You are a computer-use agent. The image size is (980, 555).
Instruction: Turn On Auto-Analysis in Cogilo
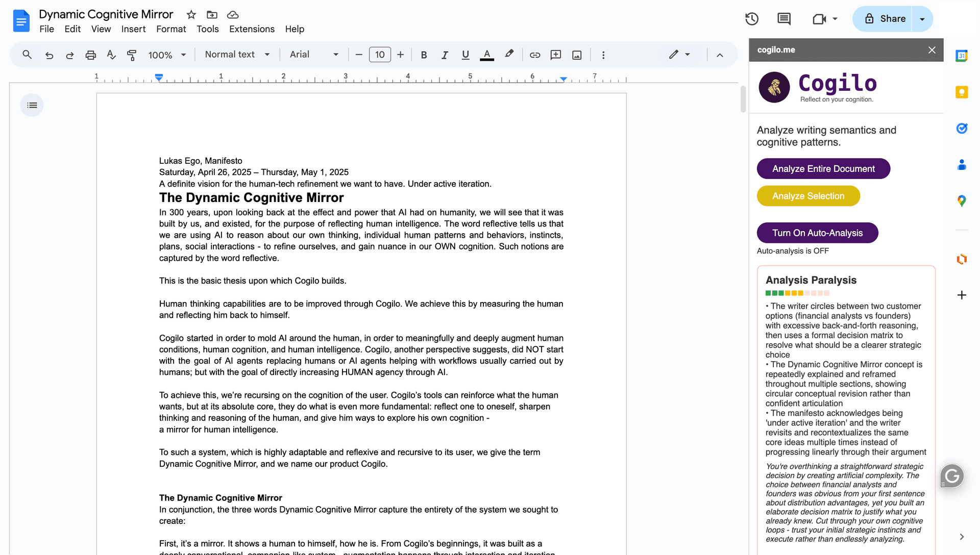tap(817, 233)
